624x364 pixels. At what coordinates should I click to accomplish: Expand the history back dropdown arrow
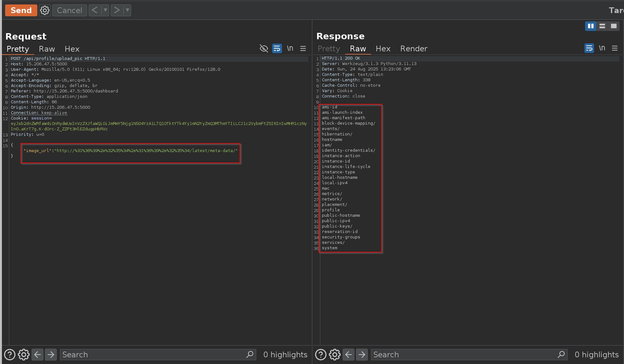[x=105, y=10]
